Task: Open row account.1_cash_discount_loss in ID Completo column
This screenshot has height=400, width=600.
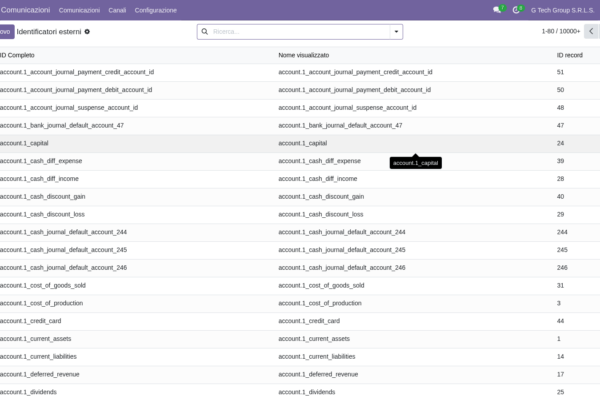Action: [x=42, y=214]
